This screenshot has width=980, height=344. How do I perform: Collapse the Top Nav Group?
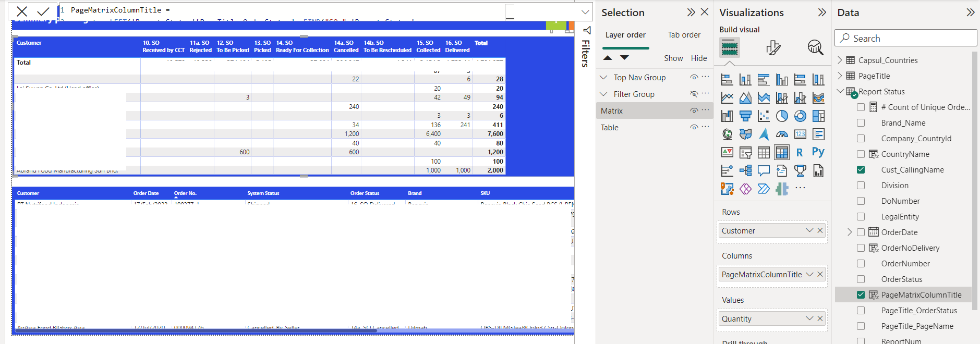(603, 77)
